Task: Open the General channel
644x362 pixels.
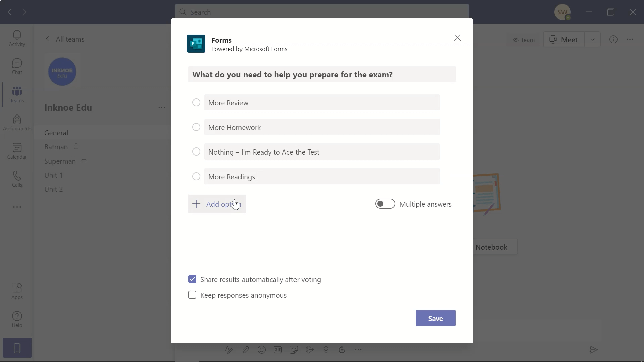Action: click(x=56, y=132)
